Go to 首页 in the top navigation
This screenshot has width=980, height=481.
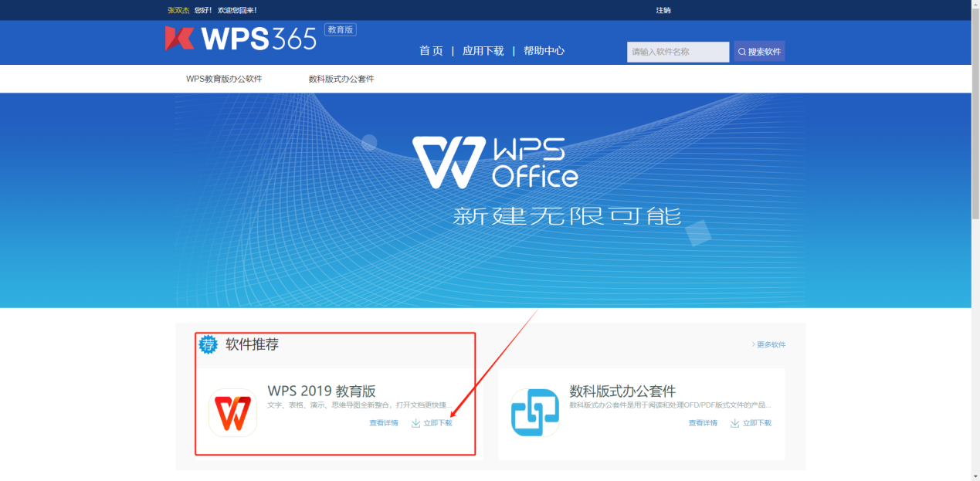[x=431, y=51]
